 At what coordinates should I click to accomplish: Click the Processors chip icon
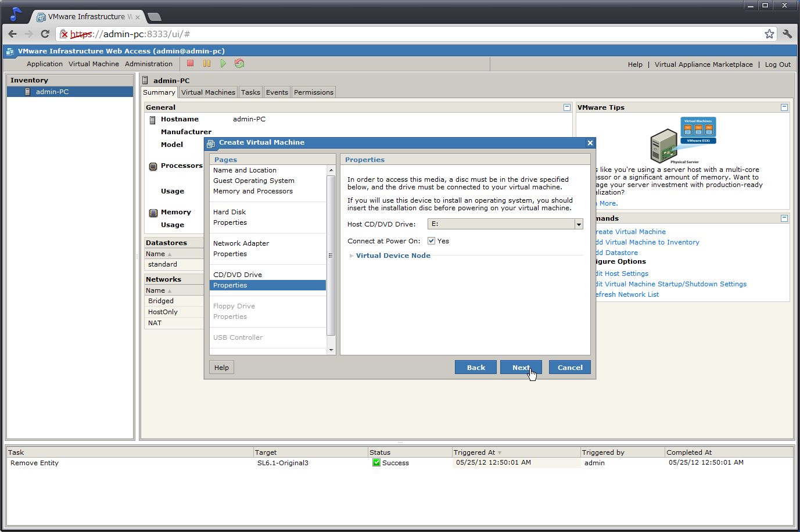[x=153, y=166]
